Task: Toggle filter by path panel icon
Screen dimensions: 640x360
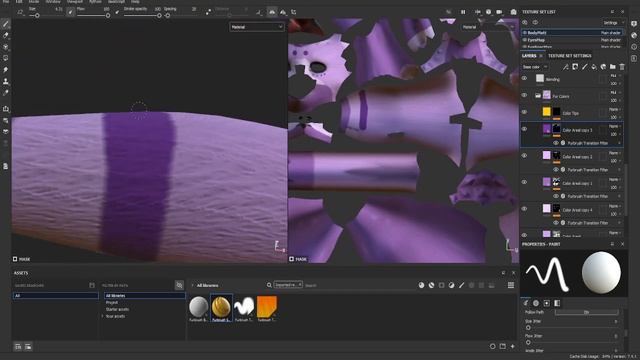Action: pyautogui.click(x=179, y=285)
